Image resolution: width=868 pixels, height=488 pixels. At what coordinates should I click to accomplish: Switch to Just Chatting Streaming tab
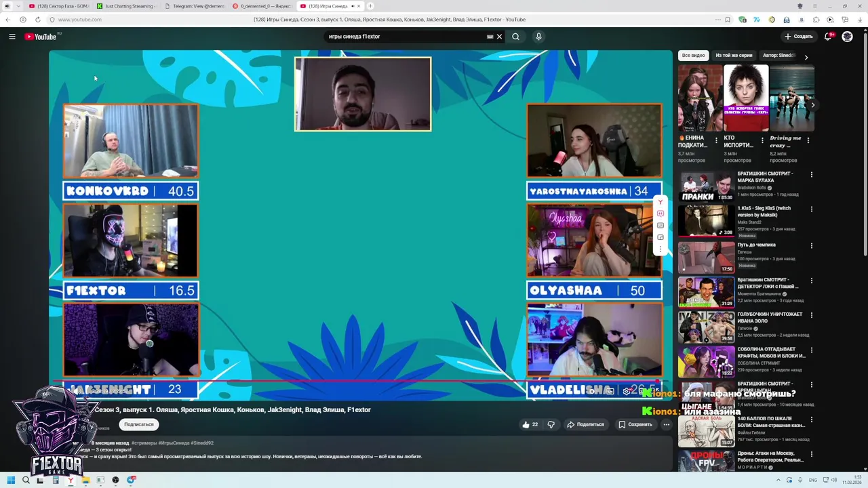(125, 6)
